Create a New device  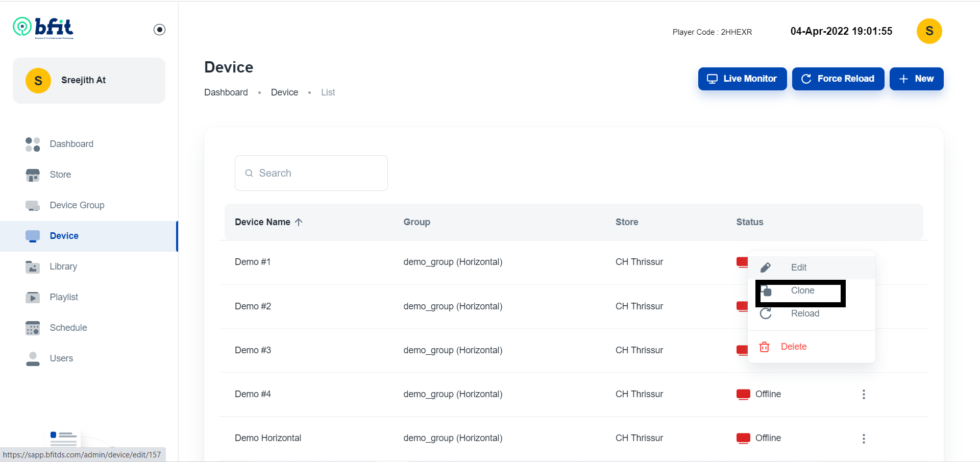(x=916, y=79)
